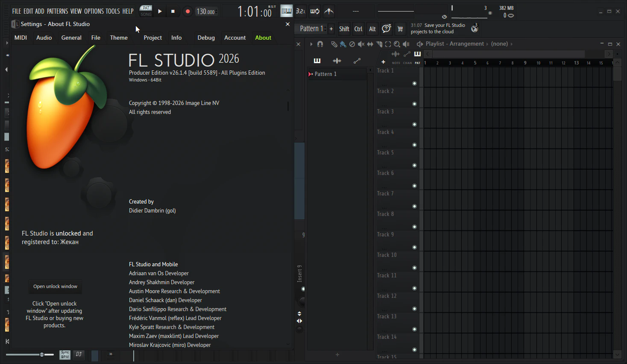Select the Playlist Playback speaker tool

coord(406,44)
